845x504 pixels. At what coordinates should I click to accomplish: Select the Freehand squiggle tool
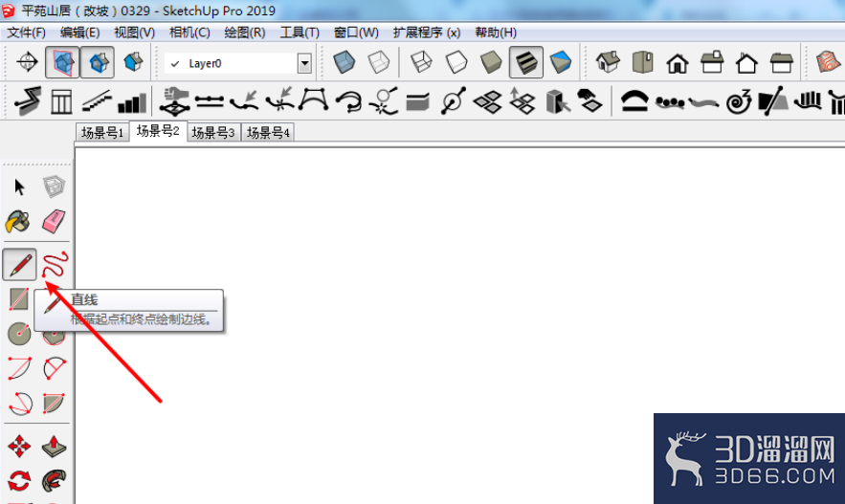[55, 264]
